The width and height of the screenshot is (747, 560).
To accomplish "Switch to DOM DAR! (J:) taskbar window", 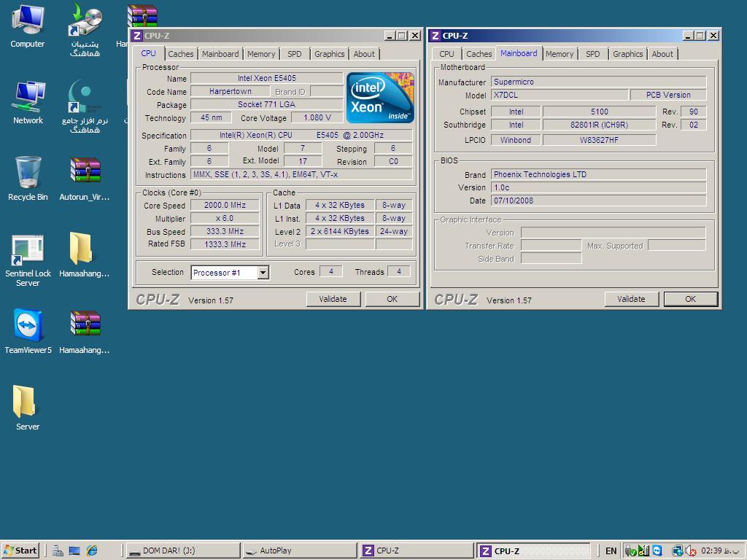I will click(x=183, y=551).
